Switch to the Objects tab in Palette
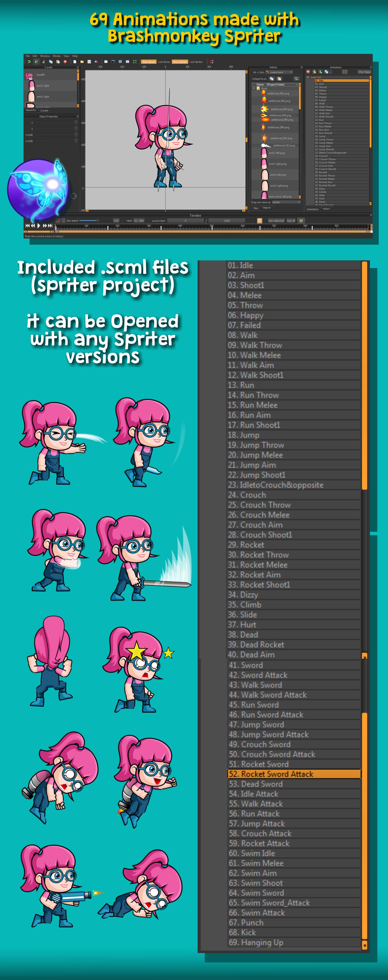The image size is (388, 980). click(x=267, y=208)
